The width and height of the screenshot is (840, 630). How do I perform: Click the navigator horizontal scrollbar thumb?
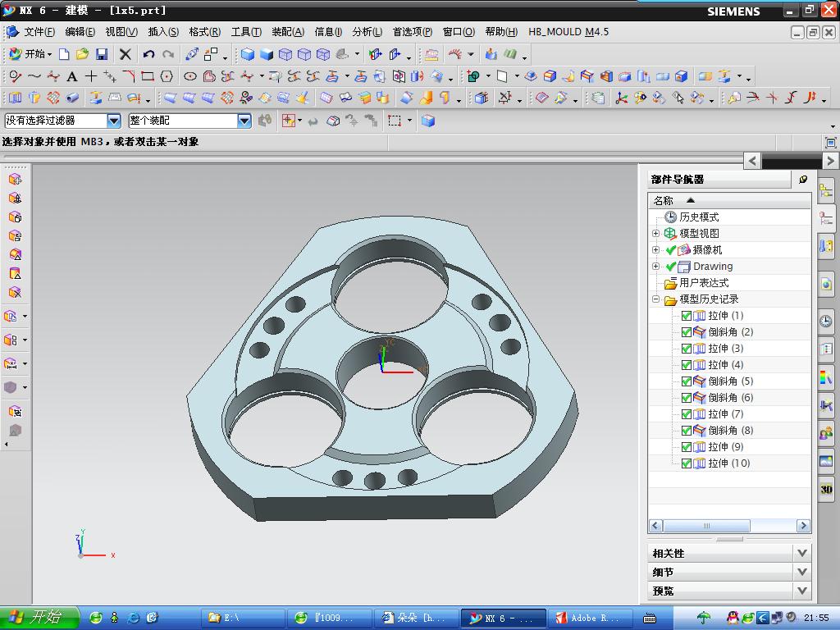pyautogui.click(x=706, y=526)
